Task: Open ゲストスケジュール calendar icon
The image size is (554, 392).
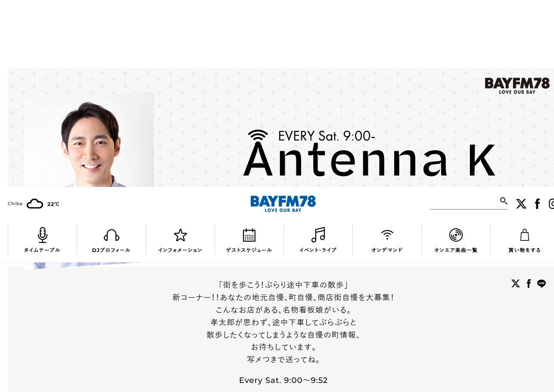Action: pyautogui.click(x=249, y=235)
